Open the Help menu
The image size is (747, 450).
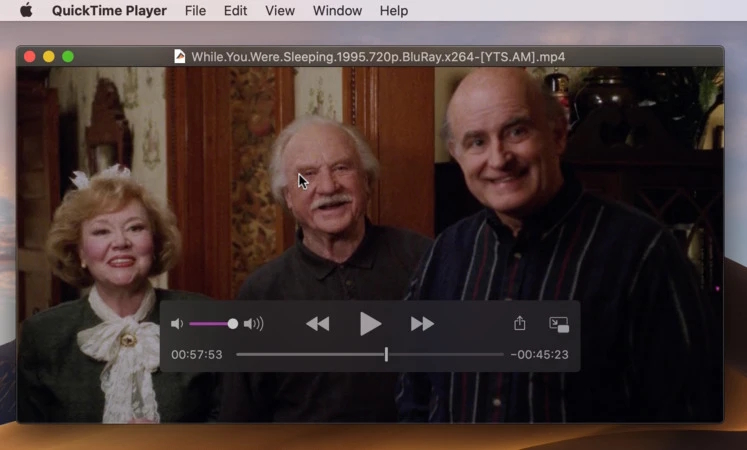pyautogui.click(x=394, y=11)
